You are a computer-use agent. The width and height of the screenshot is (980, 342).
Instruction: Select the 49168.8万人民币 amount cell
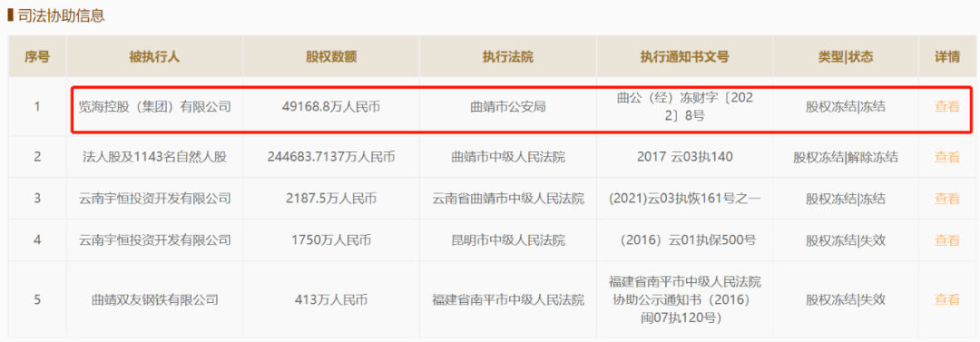pyautogui.click(x=331, y=107)
